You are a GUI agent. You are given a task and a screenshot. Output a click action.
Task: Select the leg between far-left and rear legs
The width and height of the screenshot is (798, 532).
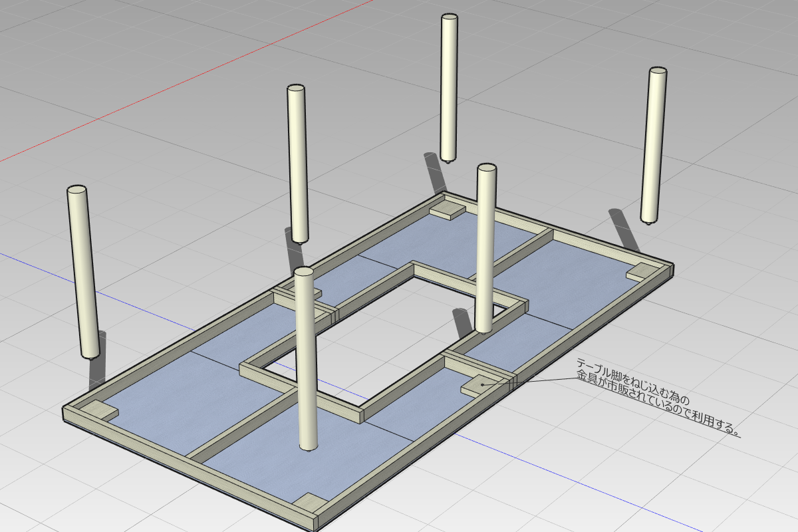298,163
